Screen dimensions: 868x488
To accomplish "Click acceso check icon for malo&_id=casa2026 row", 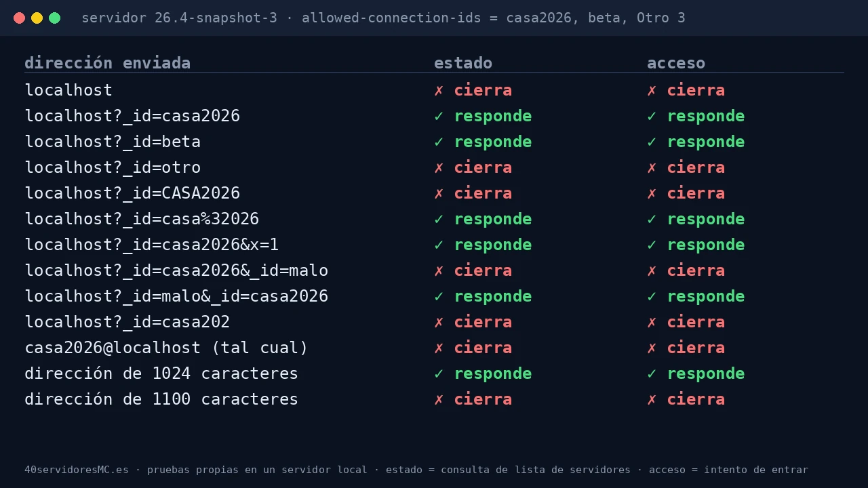I will [x=652, y=296].
